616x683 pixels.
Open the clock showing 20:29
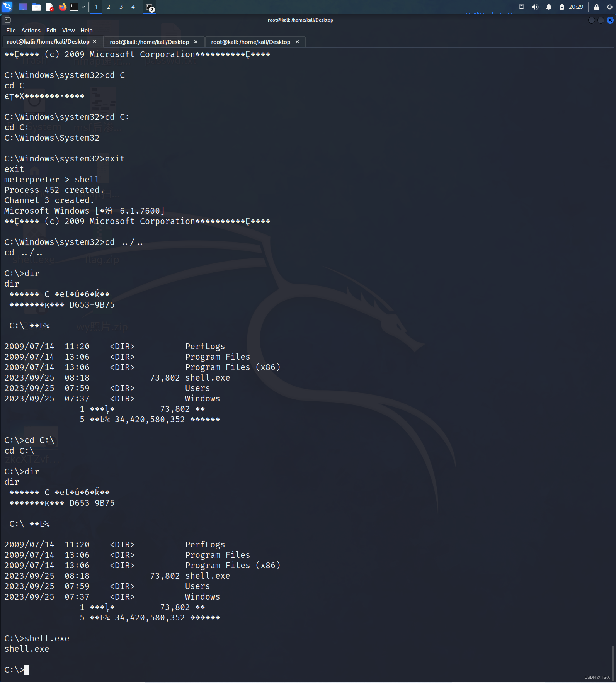pos(576,7)
